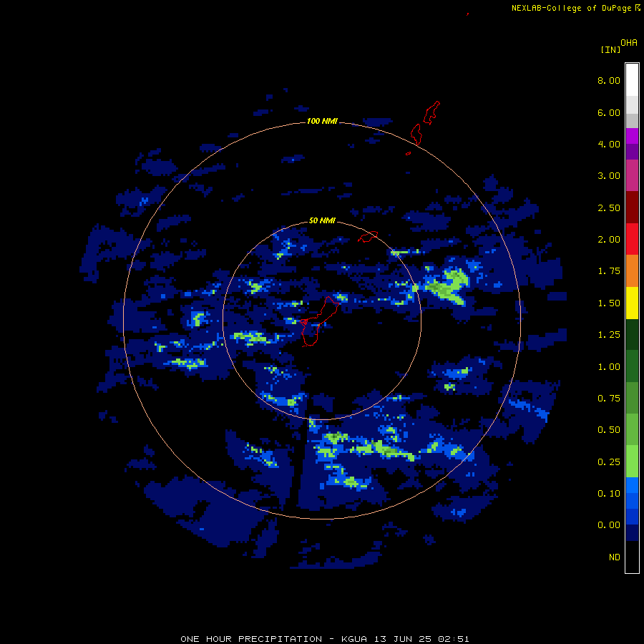This screenshot has width=644, height=644.
Task: Click the 1.75 legend value
Action: [x=609, y=271]
